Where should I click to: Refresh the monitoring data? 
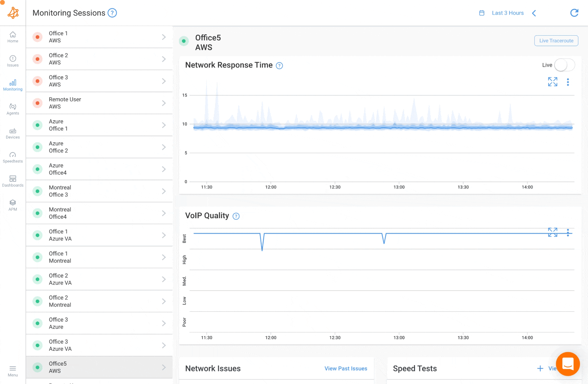(x=574, y=13)
